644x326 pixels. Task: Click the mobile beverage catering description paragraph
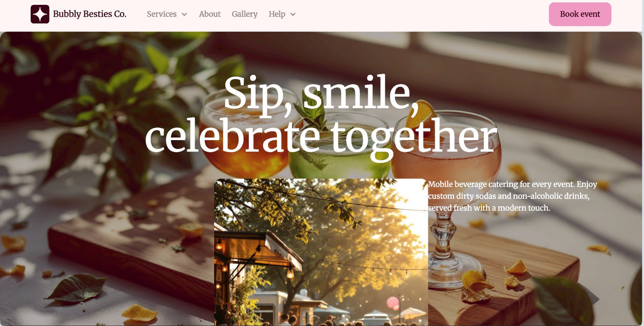512,196
